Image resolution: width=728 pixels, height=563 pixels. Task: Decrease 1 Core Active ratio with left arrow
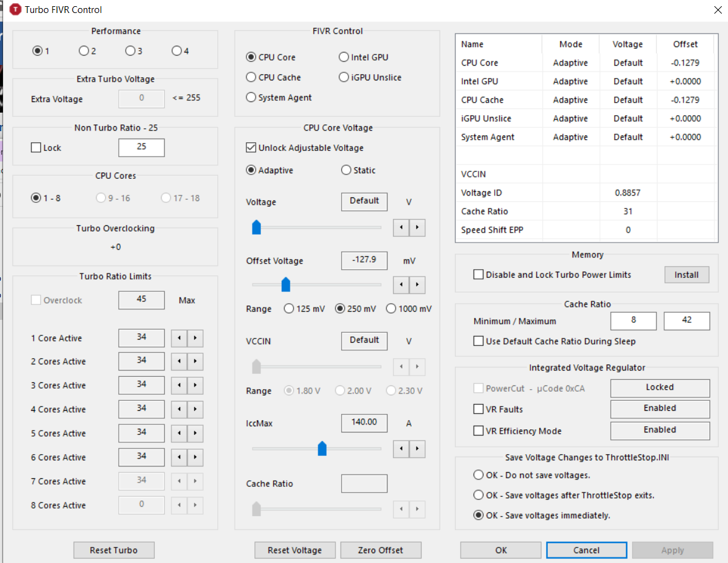[x=180, y=338]
